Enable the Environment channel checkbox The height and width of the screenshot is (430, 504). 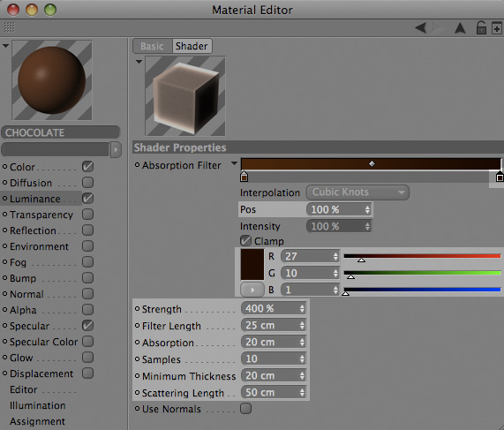click(87, 246)
